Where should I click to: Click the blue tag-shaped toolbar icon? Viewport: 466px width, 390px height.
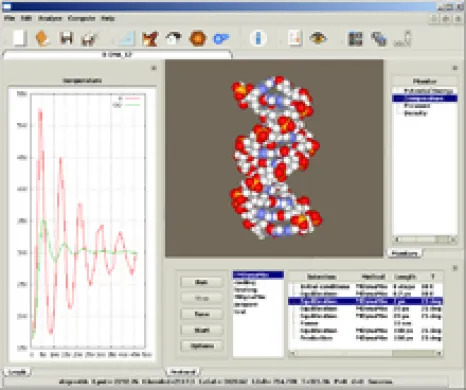(221, 39)
